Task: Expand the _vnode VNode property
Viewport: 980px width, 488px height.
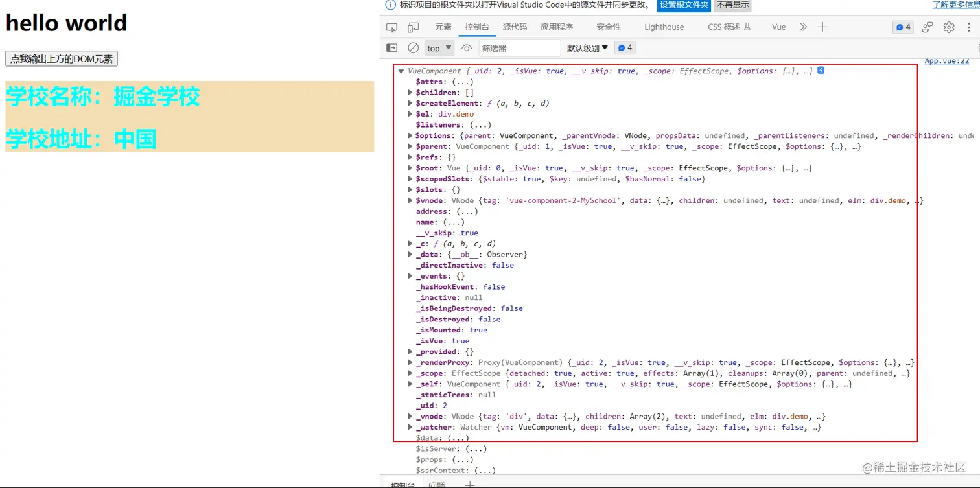Action: coord(410,417)
